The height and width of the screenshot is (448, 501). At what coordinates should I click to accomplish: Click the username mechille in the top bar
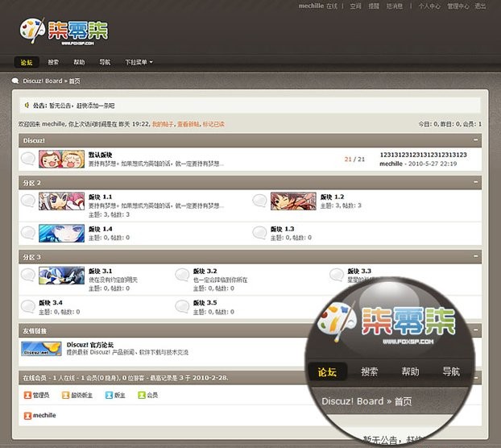point(311,6)
